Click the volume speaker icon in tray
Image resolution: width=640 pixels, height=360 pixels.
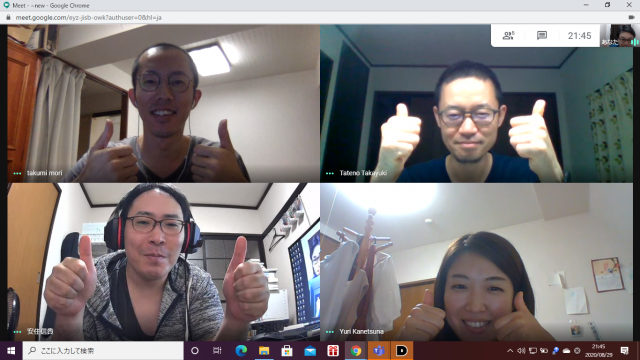521,351
